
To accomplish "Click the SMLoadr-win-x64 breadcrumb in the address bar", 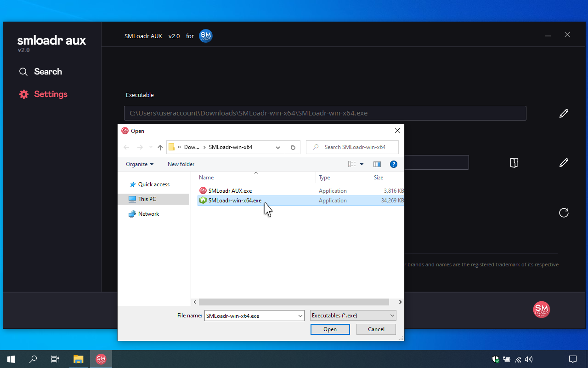I will pos(231,147).
